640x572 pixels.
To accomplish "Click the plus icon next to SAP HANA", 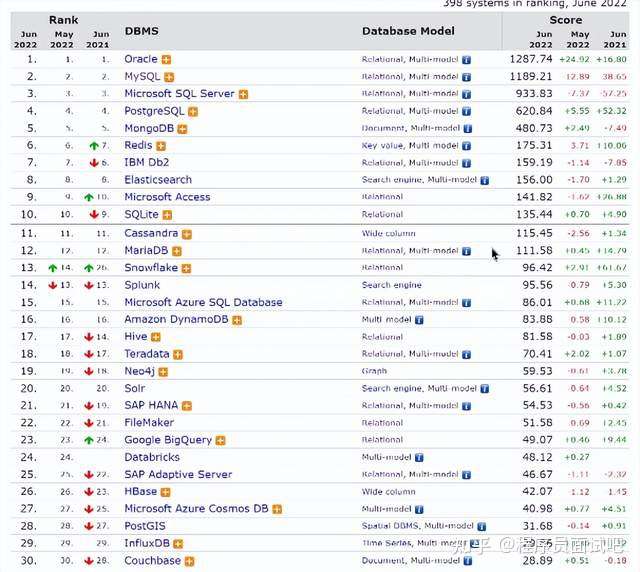I will coord(187,406).
